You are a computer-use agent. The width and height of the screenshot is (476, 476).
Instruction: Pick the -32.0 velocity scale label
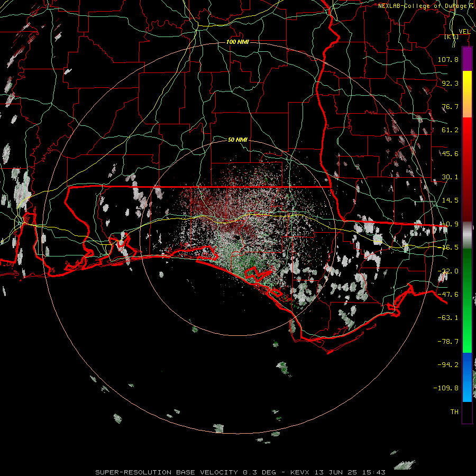click(x=448, y=271)
